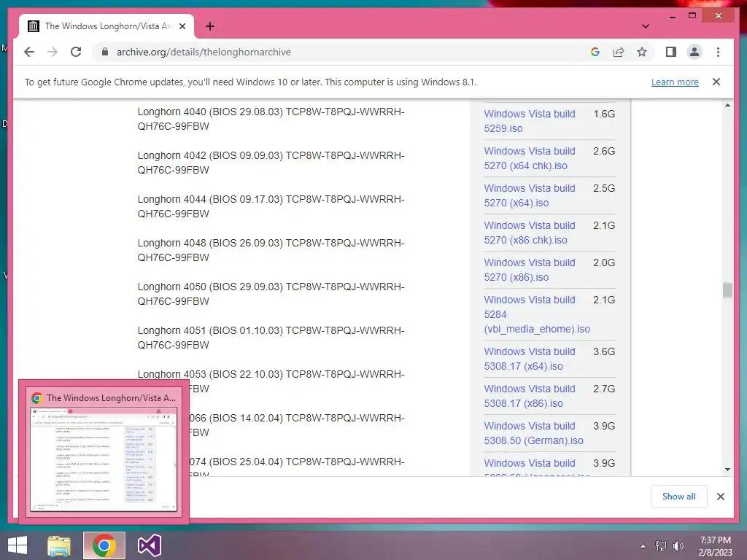Open the Google icon in the address bar
The height and width of the screenshot is (560, 747).
pyautogui.click(x=595, y=52)
